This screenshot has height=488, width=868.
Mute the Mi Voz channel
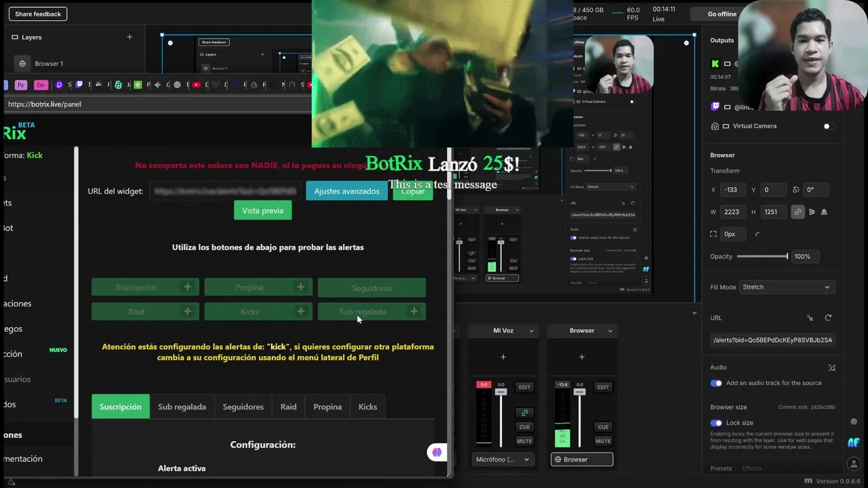point(525,441)
